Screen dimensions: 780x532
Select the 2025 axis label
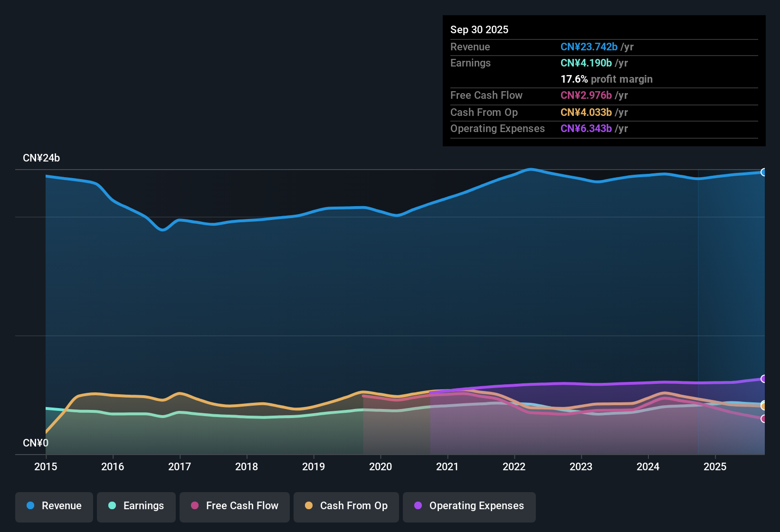(715, 467)
